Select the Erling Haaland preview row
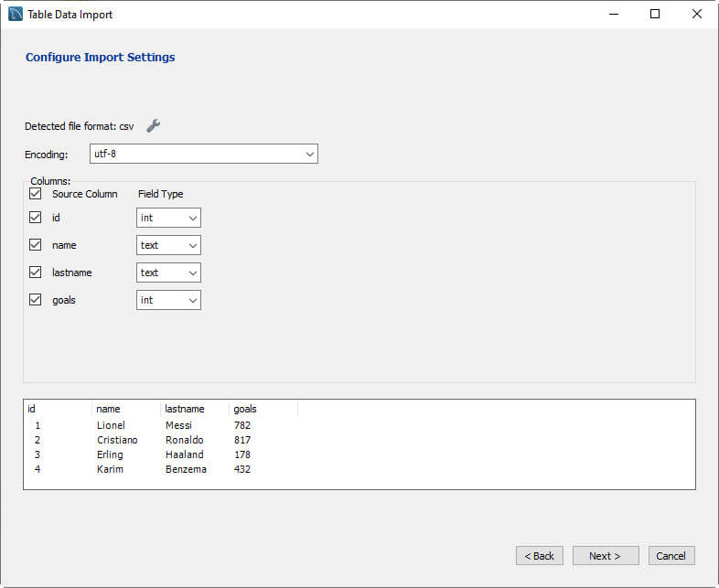The height and width of the screenshot is (588, 719). tap(137, 454)
